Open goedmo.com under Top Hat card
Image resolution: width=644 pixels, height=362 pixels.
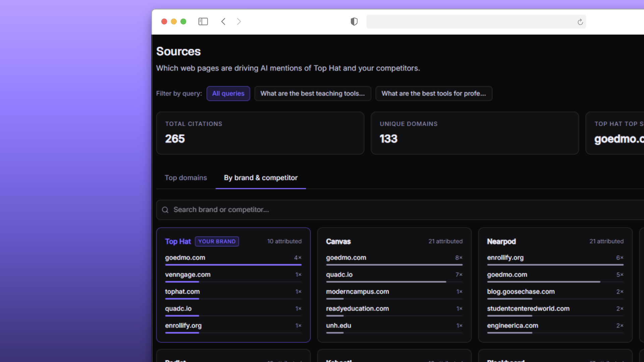pos(185,258)
